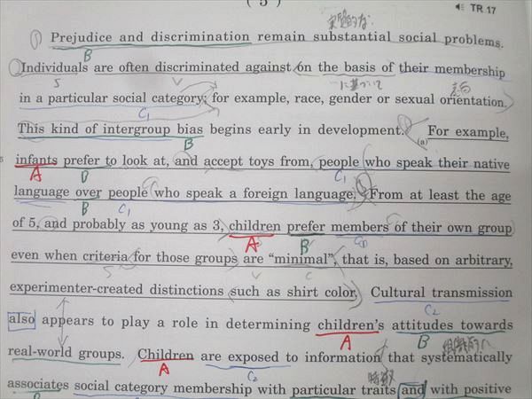Click the handwritten Japanese note above "substantial"
Image resolution: width=532 pixels, height=399 pixels.
pos(349,21)
